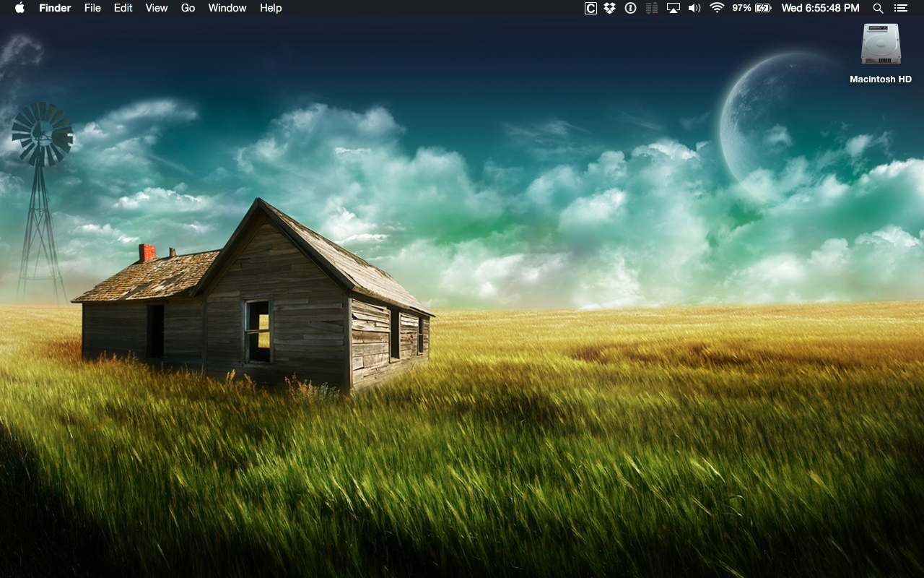Open the Dropbox menu bar icon
The height and width of the screenshot is (578, 924).
click(x=610, y=8)
